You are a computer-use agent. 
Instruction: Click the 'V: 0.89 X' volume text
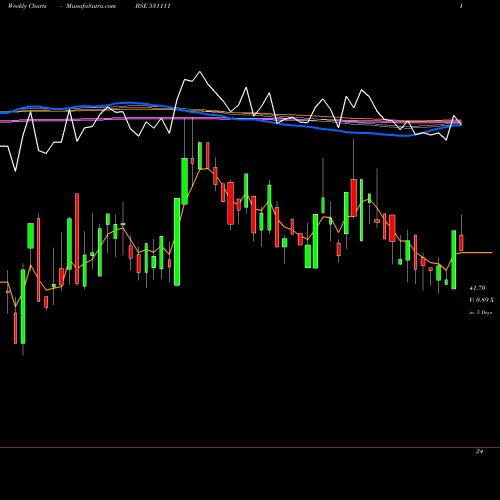[x=481, y=300]
